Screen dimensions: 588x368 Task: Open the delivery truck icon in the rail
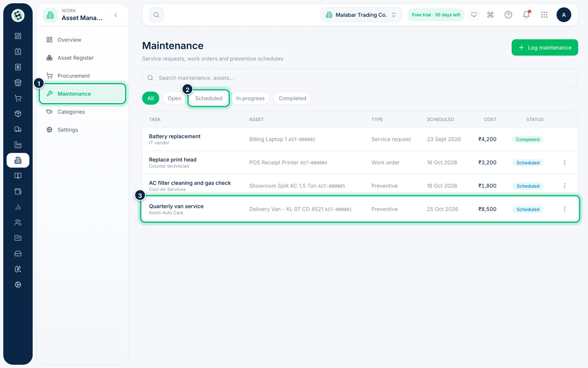18,129
